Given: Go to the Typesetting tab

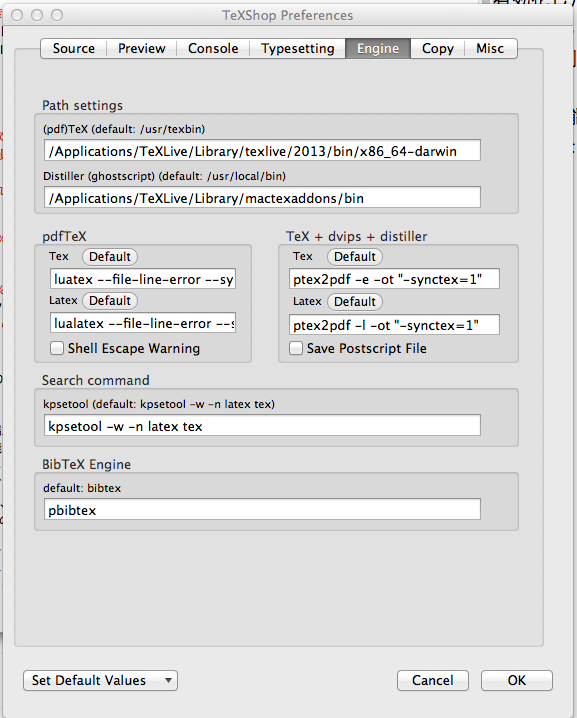Looking at the screenshot, I should [298, 49].
